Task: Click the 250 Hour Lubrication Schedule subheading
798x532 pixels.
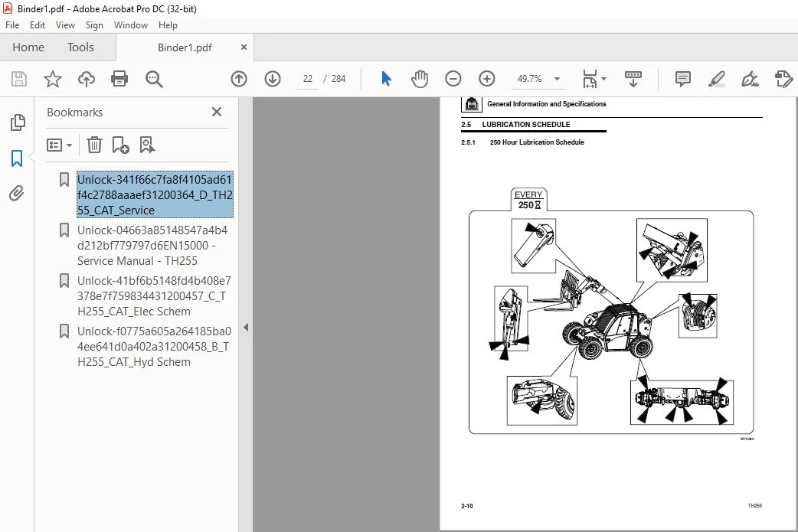Action: click(x=537, y=142)
